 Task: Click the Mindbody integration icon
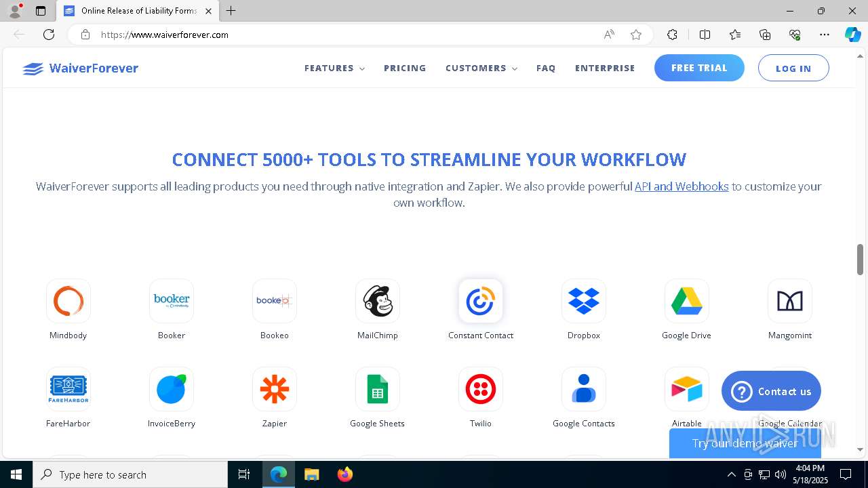68,301
